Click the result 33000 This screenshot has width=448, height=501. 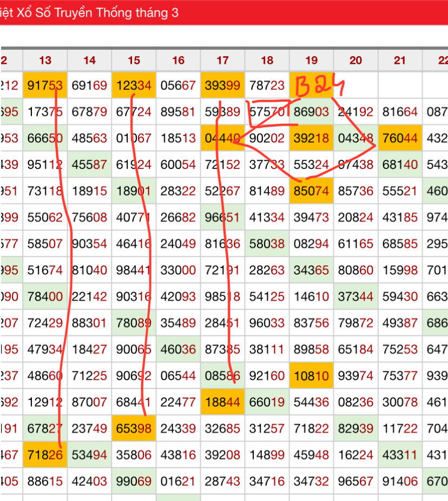coord(178,270)
